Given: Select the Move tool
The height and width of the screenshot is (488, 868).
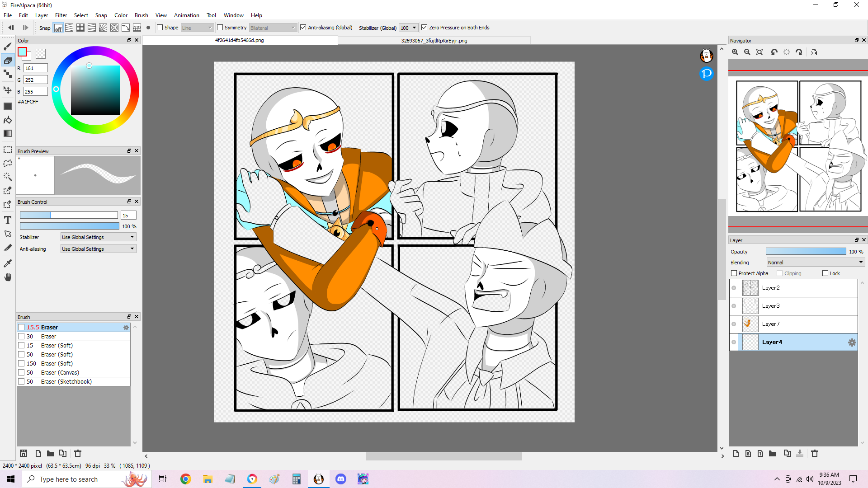Looking at the screenshot, I should pos(8,90).
